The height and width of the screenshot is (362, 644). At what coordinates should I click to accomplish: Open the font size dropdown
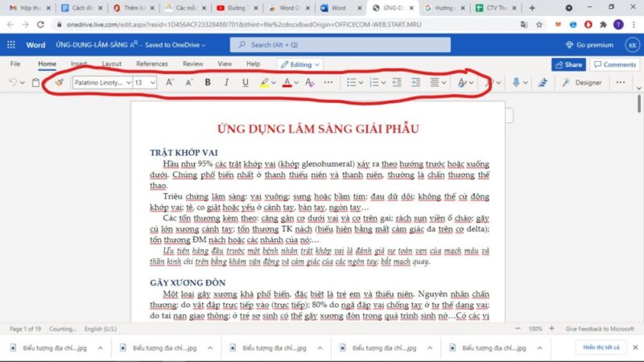[153, 83]
